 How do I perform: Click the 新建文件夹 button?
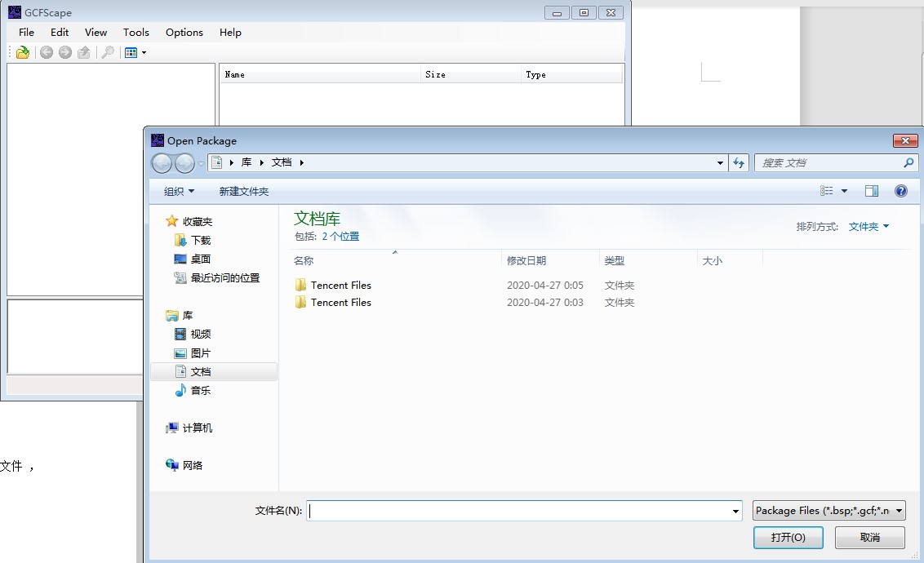[x=244, y=192]
